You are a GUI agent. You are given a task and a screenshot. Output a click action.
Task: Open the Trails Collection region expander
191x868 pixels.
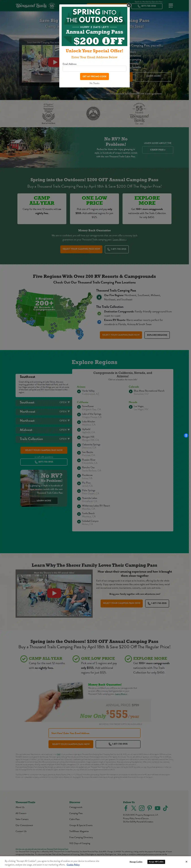(x=44, y=439)
